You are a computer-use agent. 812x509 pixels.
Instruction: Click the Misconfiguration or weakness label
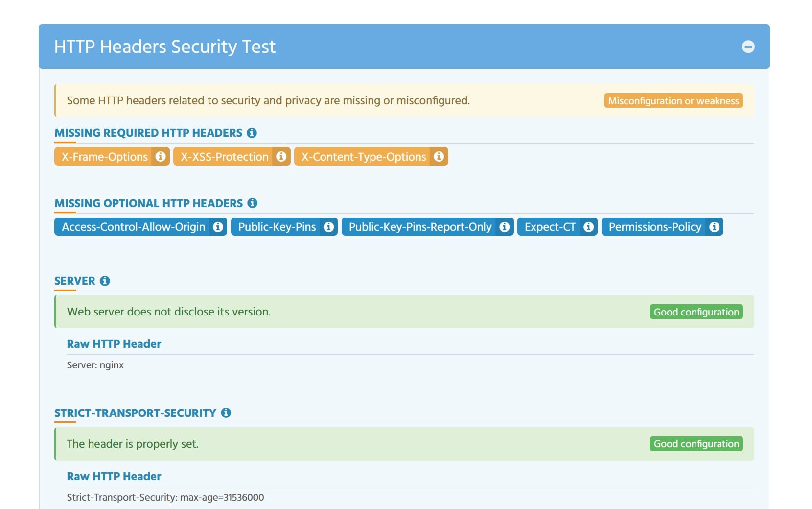click(673, 101)
